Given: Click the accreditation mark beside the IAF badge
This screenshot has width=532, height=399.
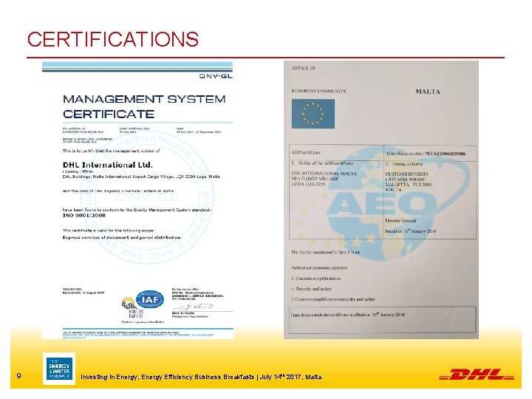Looking at the screenshot, I should tap(130, 307).
